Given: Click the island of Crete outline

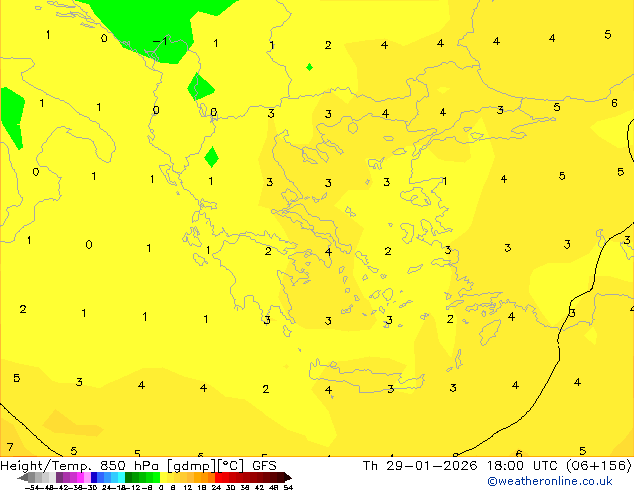Looking at the screenshot, I should pos(360,382).
